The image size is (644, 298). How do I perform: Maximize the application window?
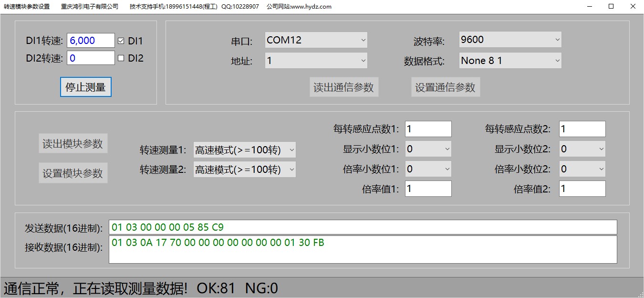coord(611,7)
